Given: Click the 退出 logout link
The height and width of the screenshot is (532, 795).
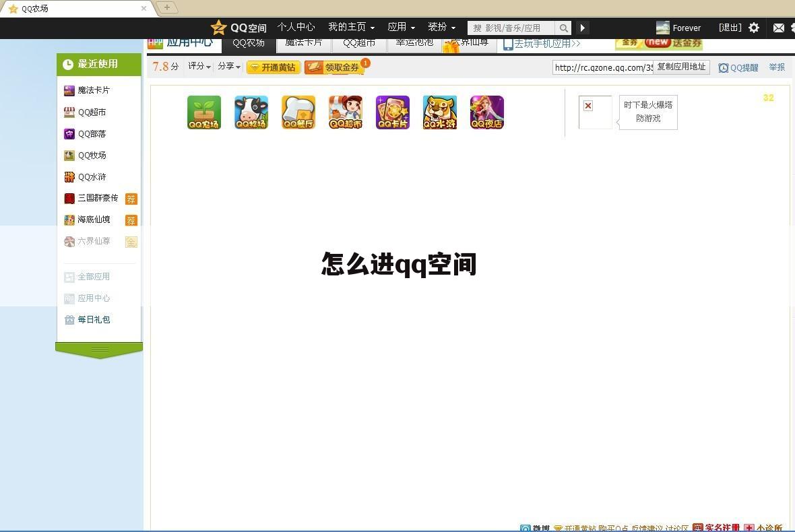Looking at the screenshot, I should pyautogui.click(x=730, y=28).
